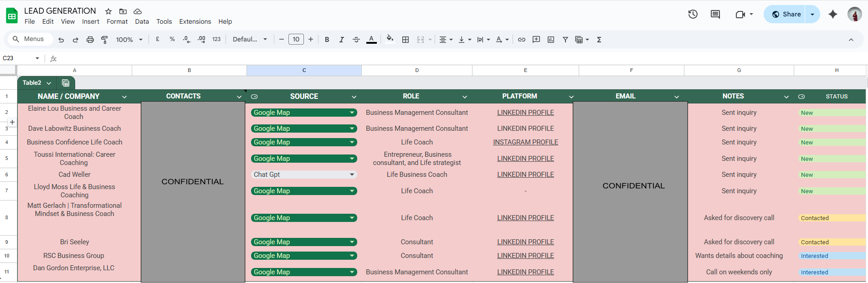Toggle italic formatting
868x283 pixels.
point(341,40)
